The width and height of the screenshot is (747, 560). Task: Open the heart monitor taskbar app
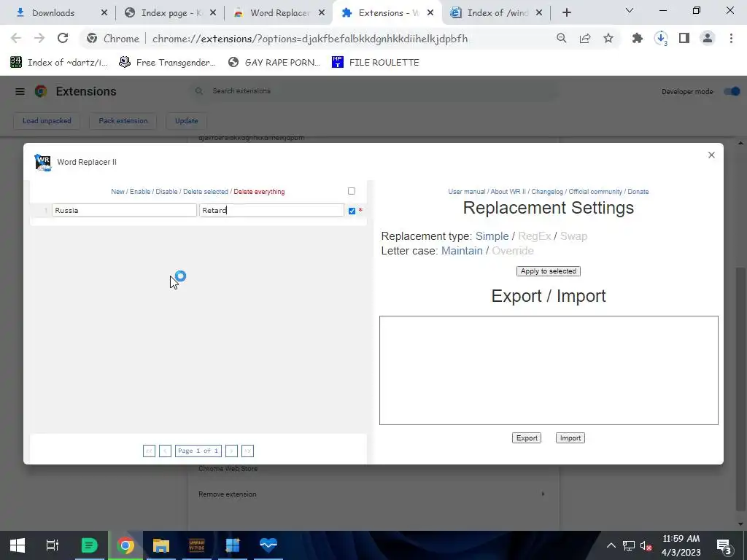tap(268, 545)
